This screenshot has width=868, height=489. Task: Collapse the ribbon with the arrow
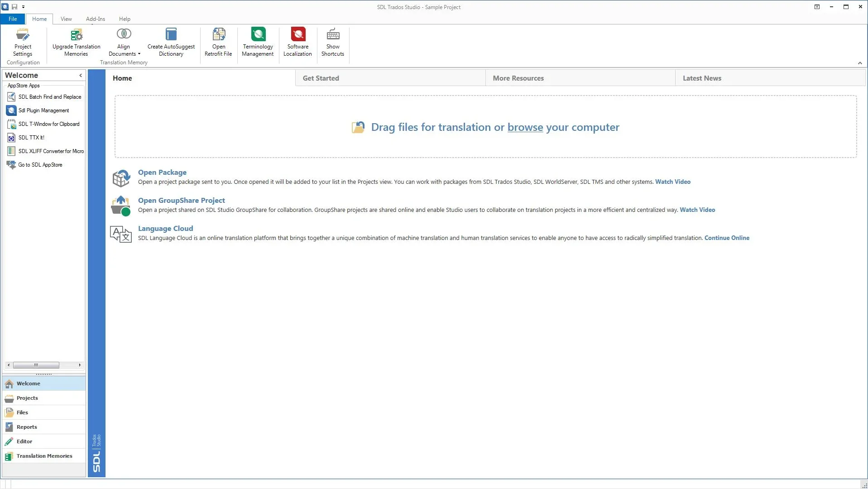(x=859, y=63)
